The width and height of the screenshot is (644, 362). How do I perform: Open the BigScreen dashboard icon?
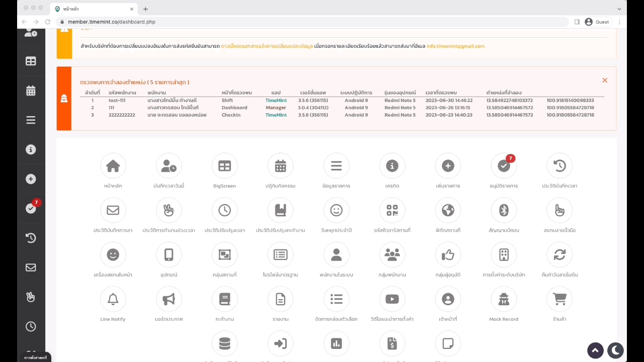tap(224, 166)
